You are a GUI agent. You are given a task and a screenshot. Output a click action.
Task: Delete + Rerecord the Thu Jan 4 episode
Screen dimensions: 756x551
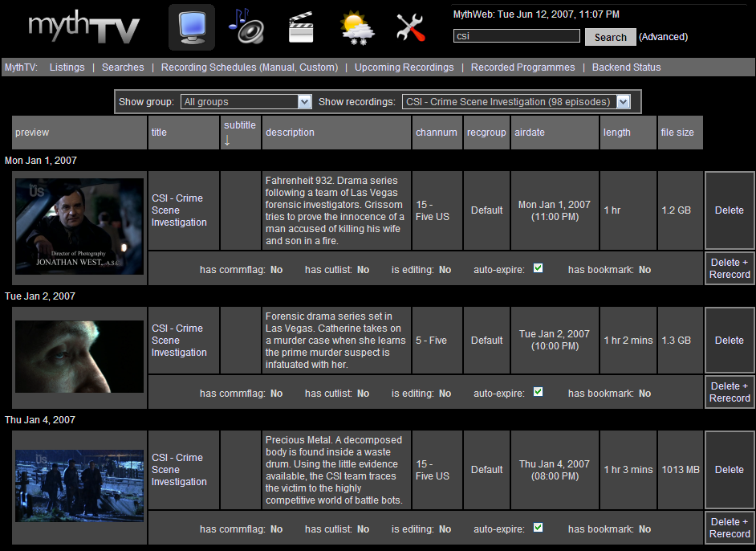730,528
